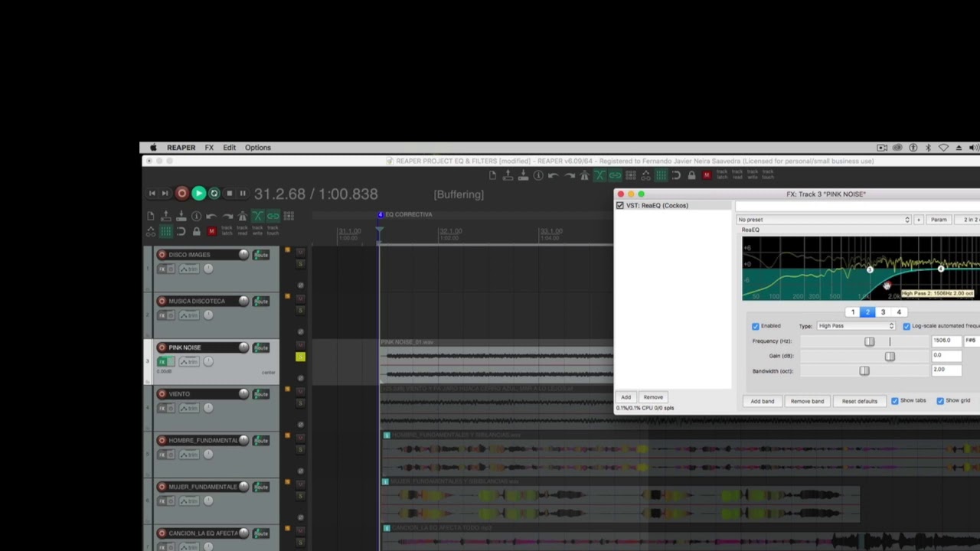Open FX chain of PINK NOISE track
Screen dimensions: 980x551
[x=162, y=361]
